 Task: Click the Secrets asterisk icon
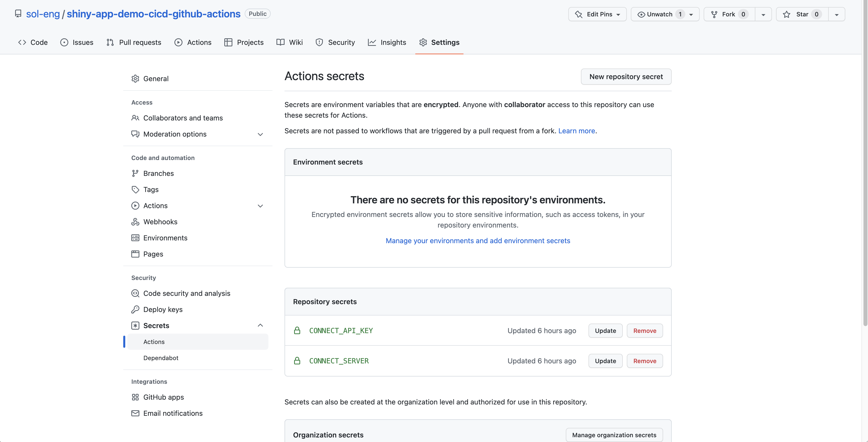click(135, 325)
